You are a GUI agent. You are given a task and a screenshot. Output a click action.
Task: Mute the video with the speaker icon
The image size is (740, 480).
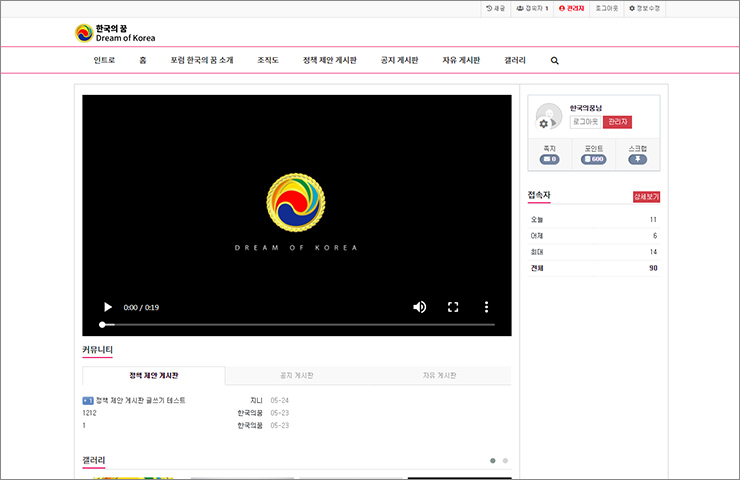420,307
